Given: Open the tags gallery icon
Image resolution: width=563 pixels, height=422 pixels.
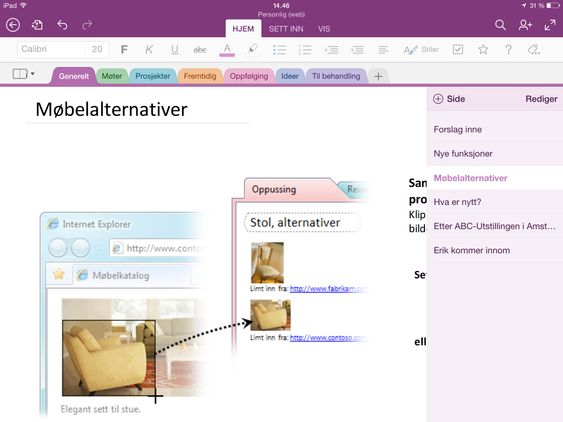Looking at the screenshot, I should point(534,50).
